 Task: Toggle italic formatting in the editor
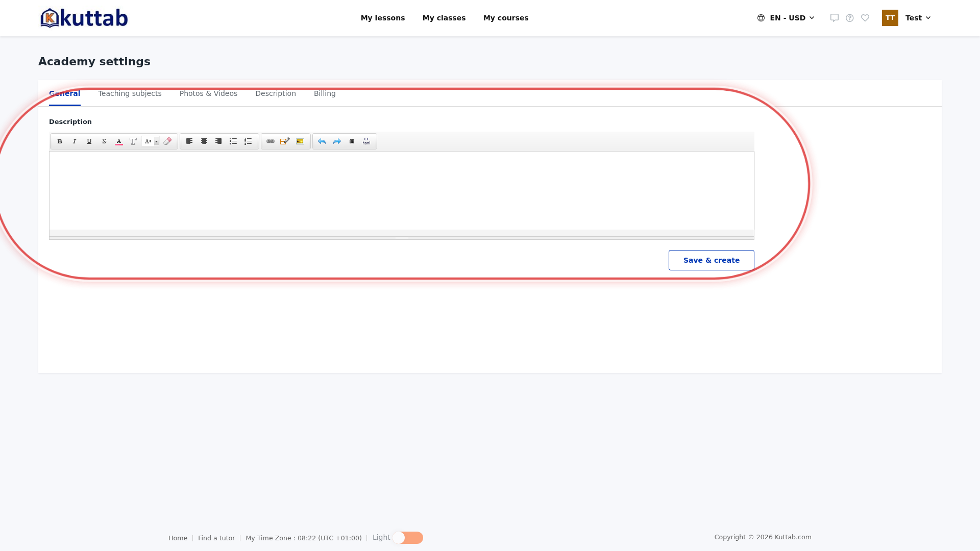(x=75, y=141)
